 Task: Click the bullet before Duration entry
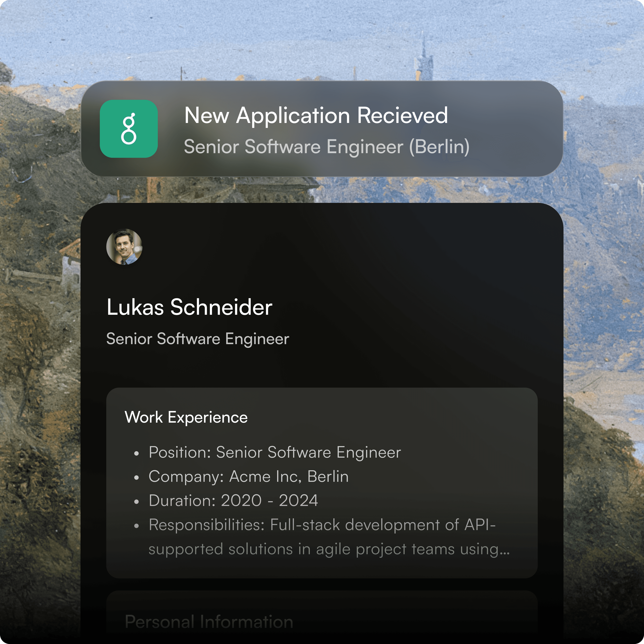coord(136,502)
